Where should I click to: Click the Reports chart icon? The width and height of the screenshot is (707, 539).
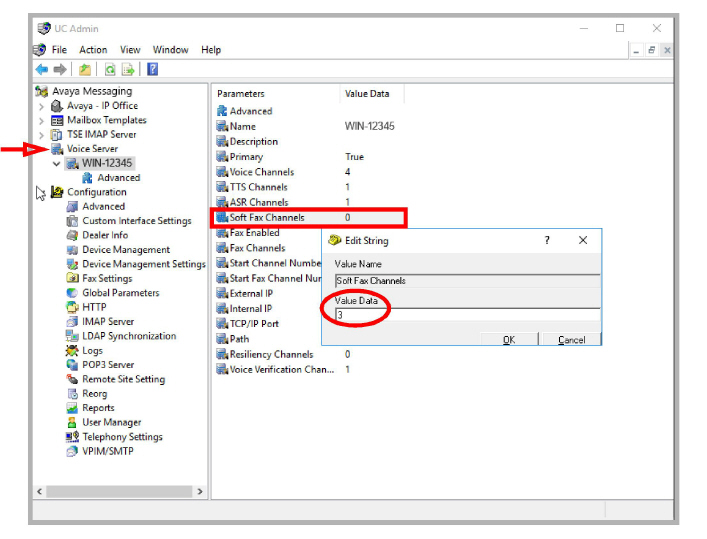pyautogui.click(x=72, y=408)
